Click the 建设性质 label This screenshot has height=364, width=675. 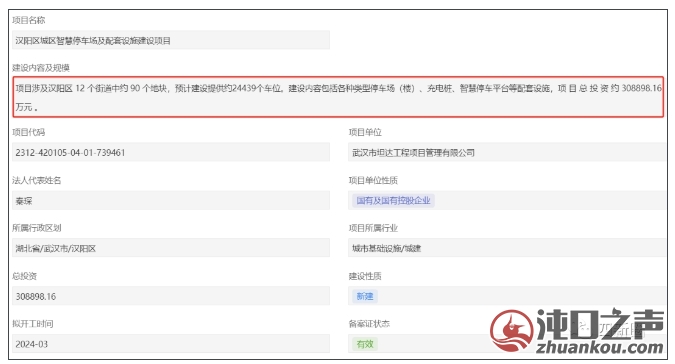365,276
